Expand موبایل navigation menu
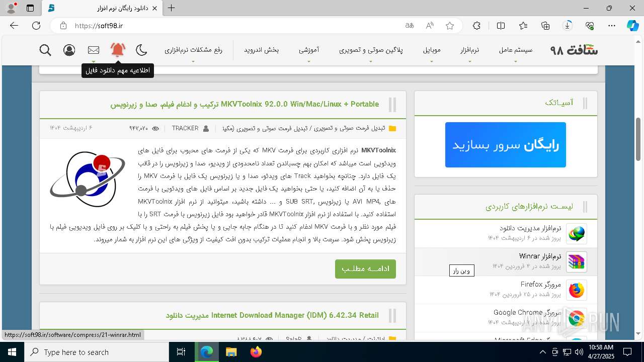 tap(432, 50)
